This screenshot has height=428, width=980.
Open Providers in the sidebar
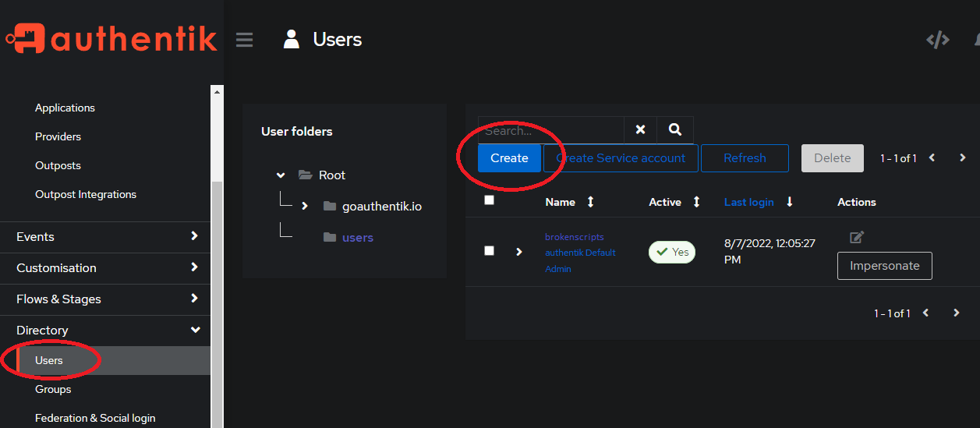click(58, 136)
